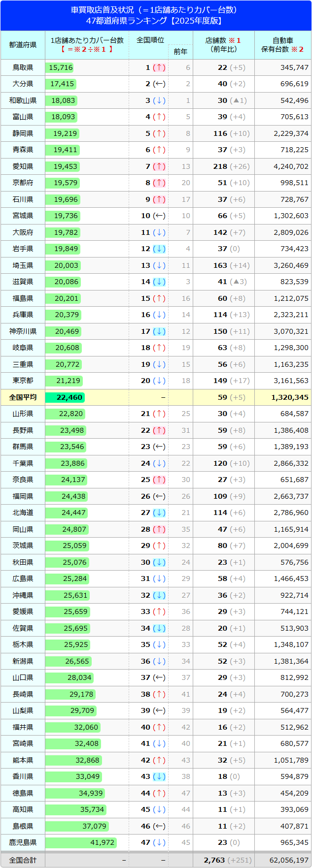Click the 全国順位 column header
The image size is (312, 868).
(x=150, y=40)
